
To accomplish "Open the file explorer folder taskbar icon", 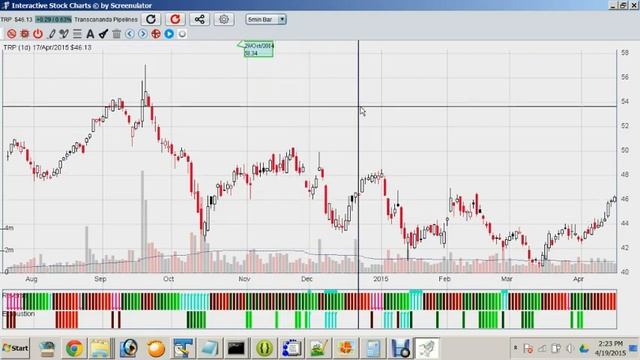I will 101,349.
